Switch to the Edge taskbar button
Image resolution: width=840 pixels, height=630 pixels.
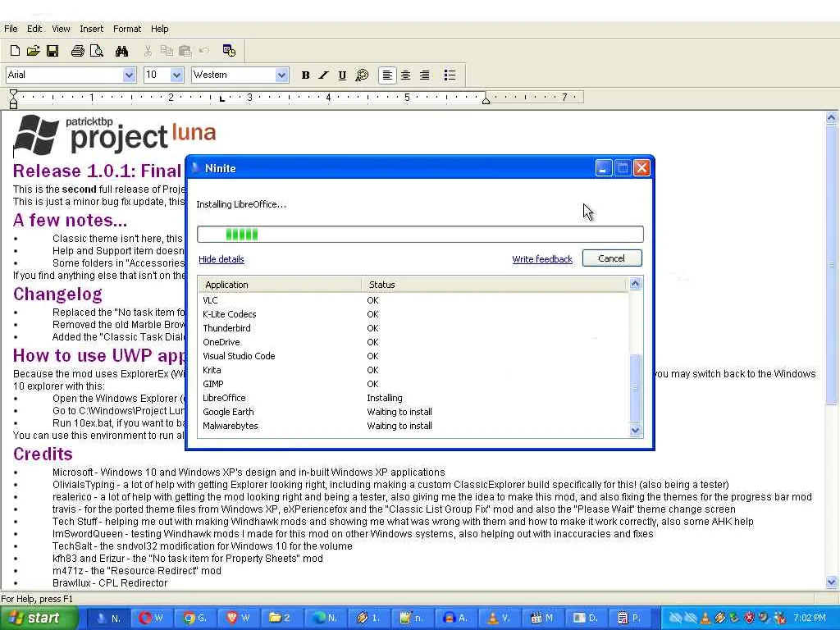tap(326, 618)
